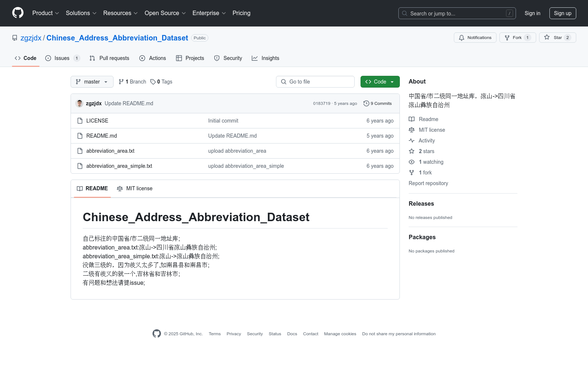View the 9 Commits history link

(x=377, y=103)
